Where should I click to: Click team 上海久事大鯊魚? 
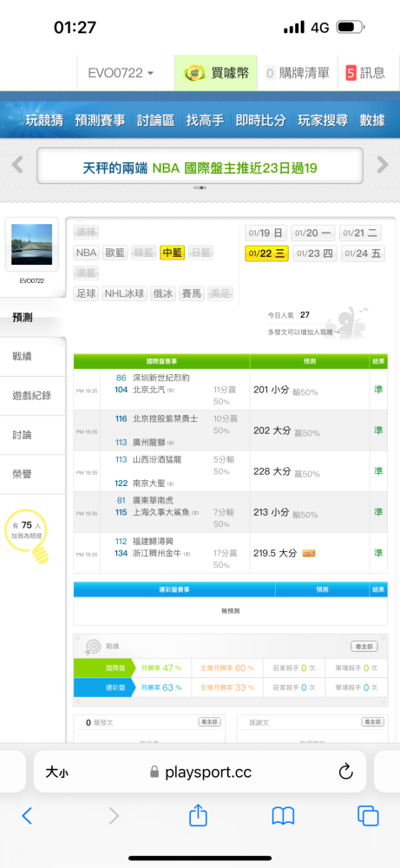point(161,512)
